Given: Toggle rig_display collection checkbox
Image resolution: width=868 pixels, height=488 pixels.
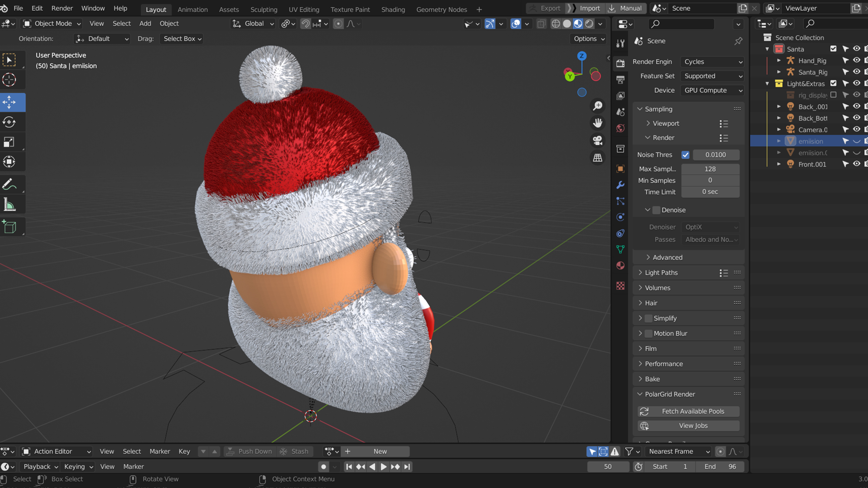Looking at the screenshot, I should pos(833,95).
